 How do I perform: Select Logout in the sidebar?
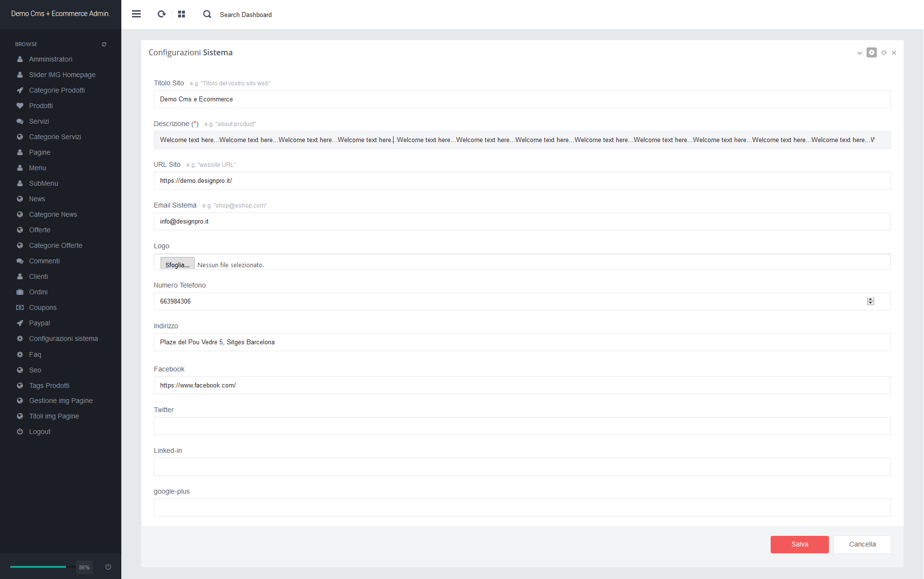point(39,432)
